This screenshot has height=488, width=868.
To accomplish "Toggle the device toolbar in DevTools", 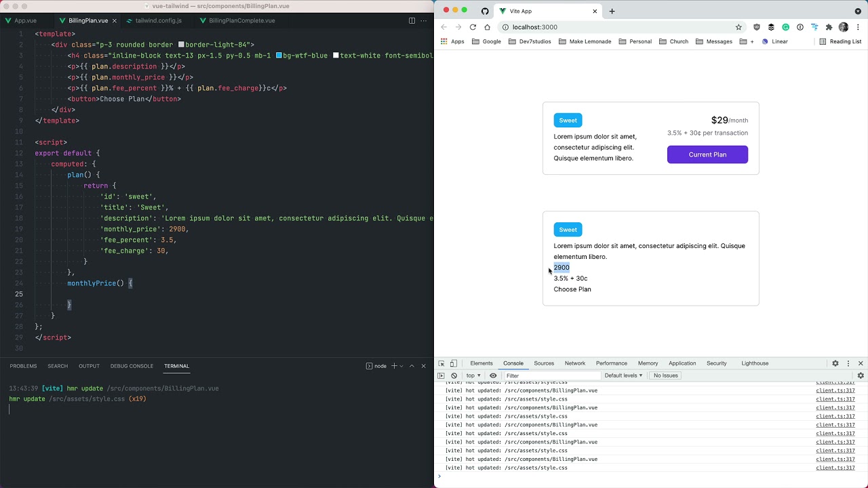I will point(454,363).
